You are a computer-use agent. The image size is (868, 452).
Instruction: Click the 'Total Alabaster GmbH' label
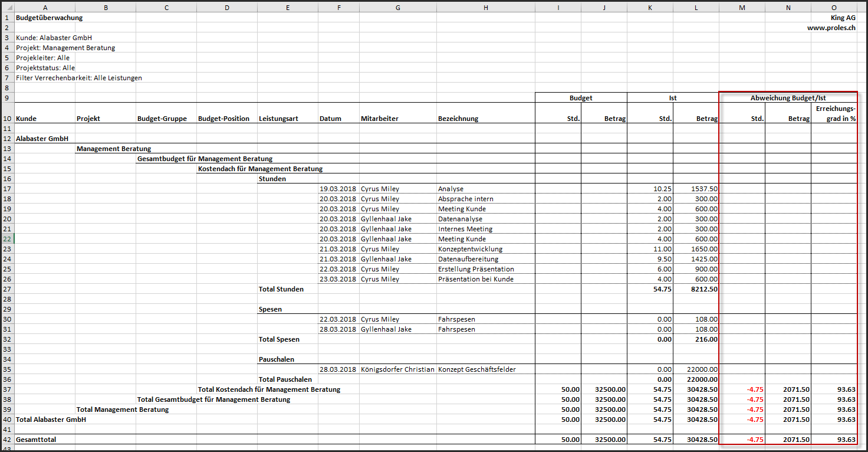[51, 420]
